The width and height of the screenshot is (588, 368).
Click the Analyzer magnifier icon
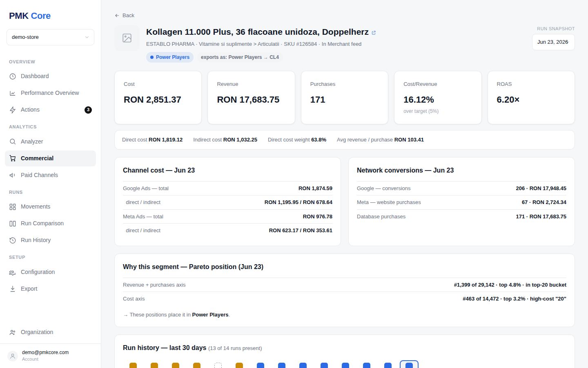click(13, 142)
